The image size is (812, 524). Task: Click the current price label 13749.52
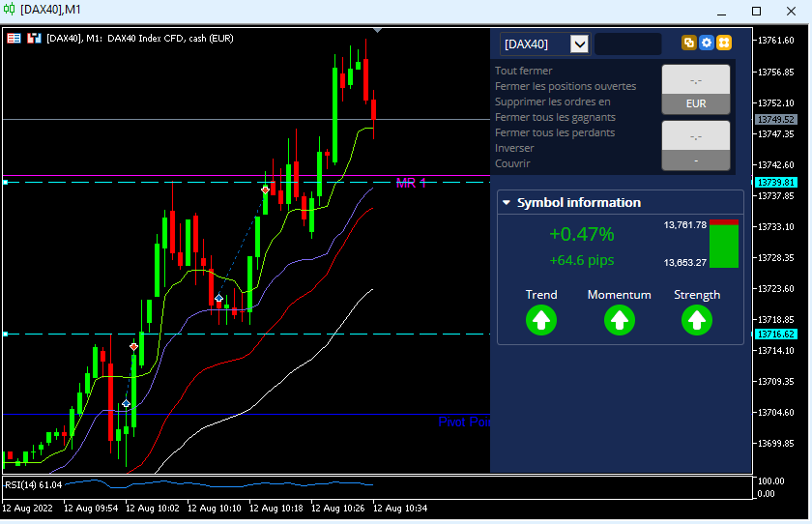(x=775, y=120)
